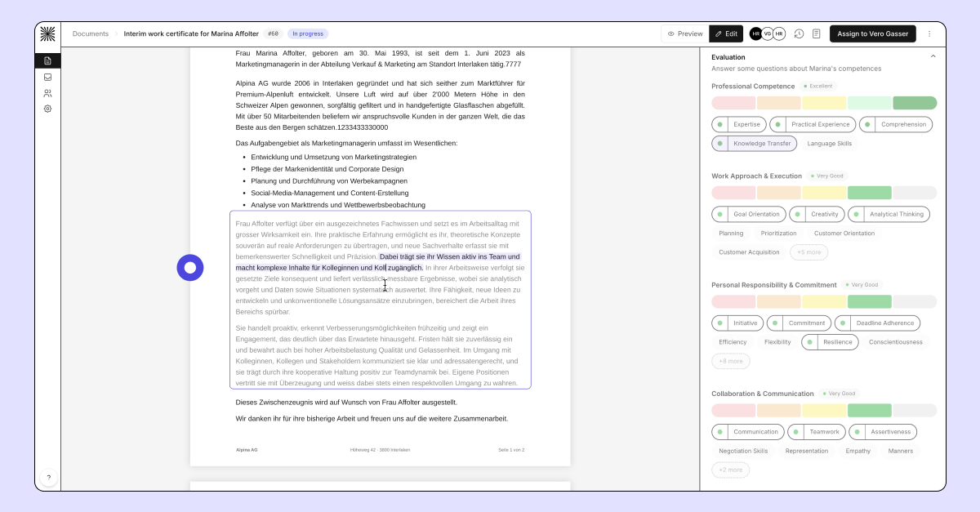Click the document notes icon in header

(x=816, y=33)
